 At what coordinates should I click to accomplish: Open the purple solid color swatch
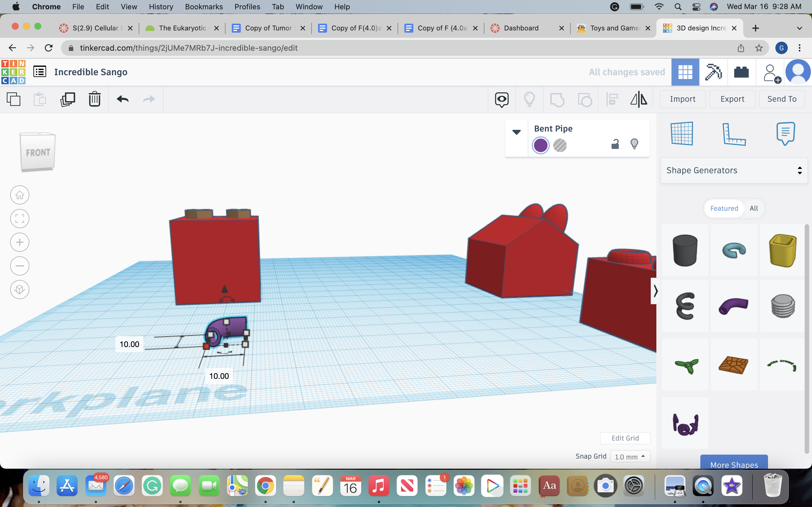[540, 146]
